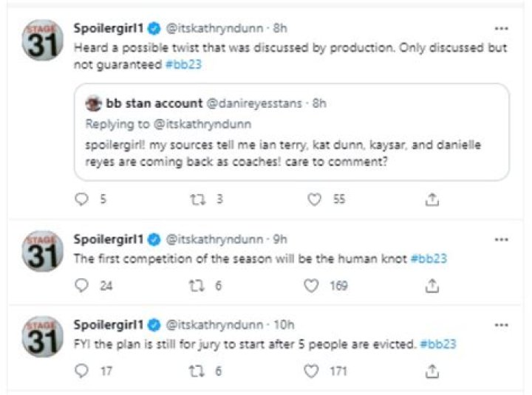Retweet the jury plan tweet
Screen dimensions: 532x395
point(197,371)
